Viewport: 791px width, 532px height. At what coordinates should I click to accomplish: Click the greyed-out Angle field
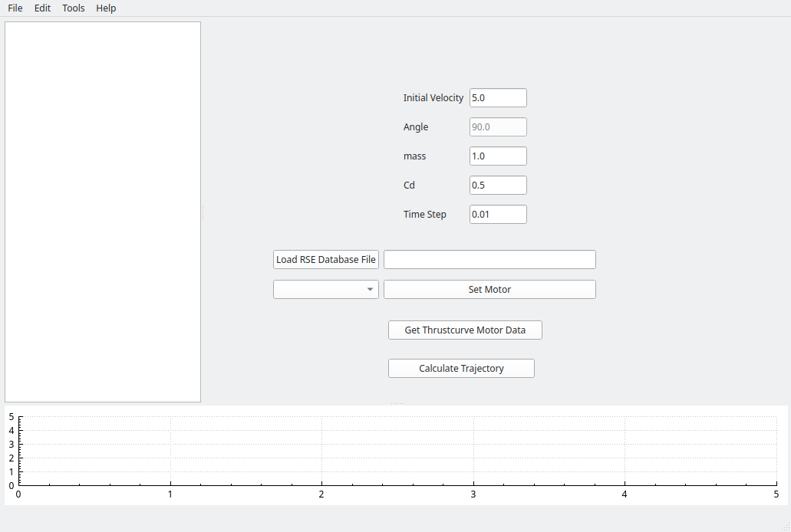point(497,127)
